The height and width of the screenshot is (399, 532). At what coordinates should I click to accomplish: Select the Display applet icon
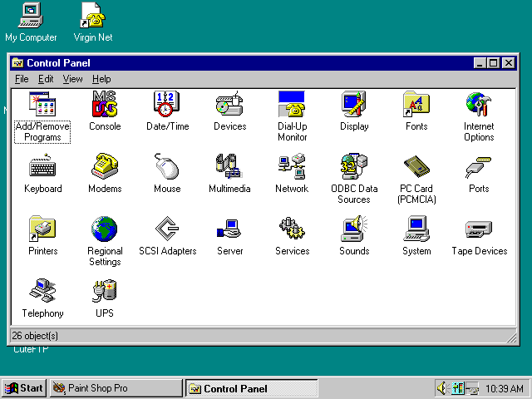(354, 104)
